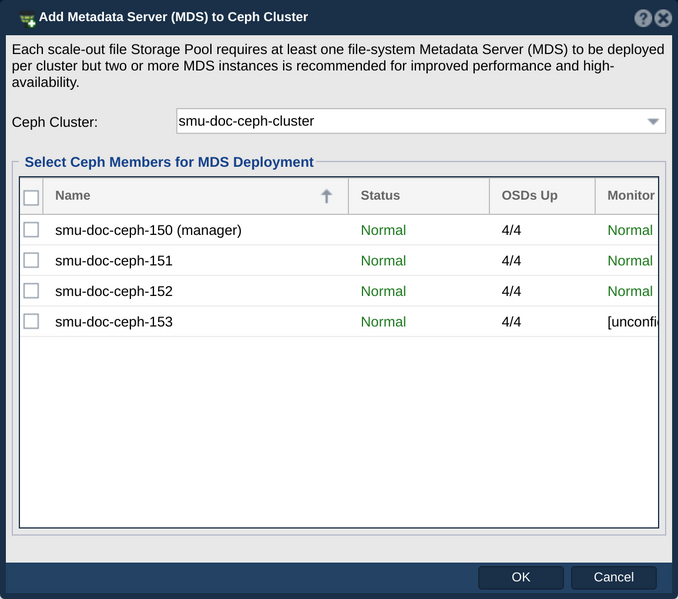This screenshot has width=678, height=599.
Task: Click Select Ceph Members for MDS Deployment heading
Action: (x=169, y=162)
